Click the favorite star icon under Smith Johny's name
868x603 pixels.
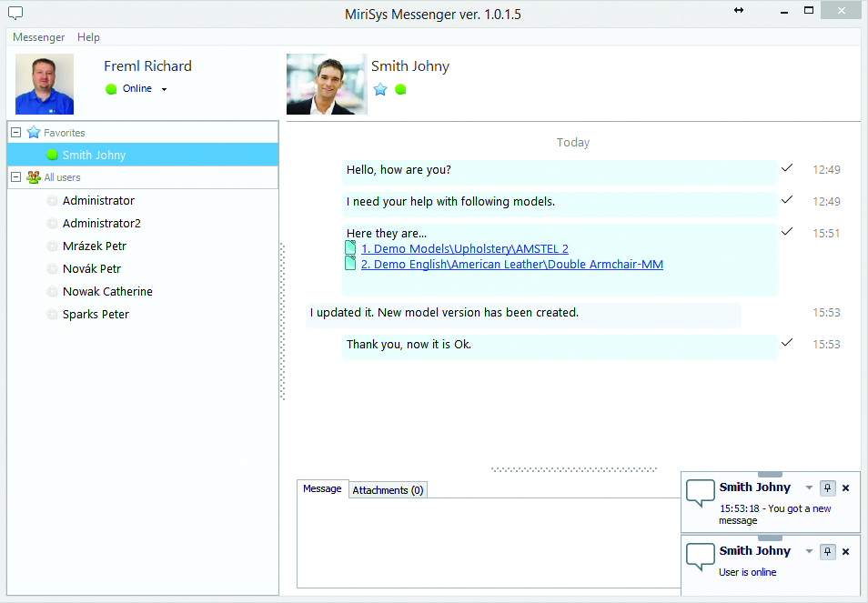[x=380, y=89]
